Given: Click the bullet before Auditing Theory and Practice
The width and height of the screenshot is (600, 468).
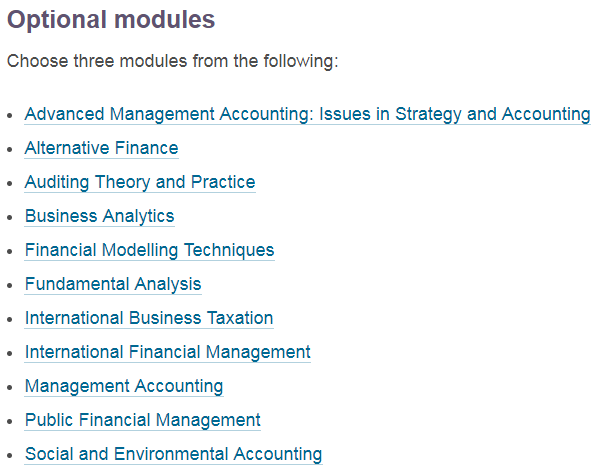Looking at the screenshot, I should coord(10,184).
